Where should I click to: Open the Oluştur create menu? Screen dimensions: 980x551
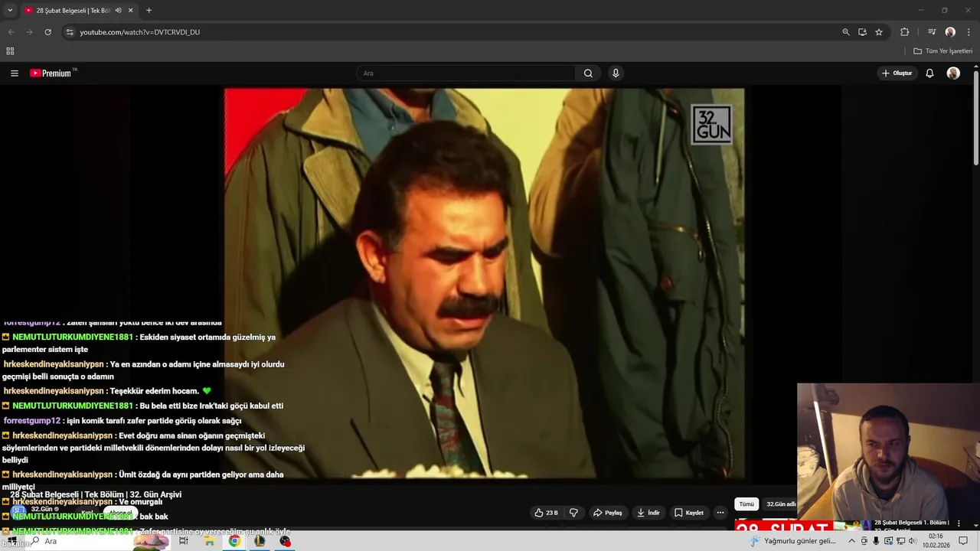pyautogui.click(x=897, y=73)
